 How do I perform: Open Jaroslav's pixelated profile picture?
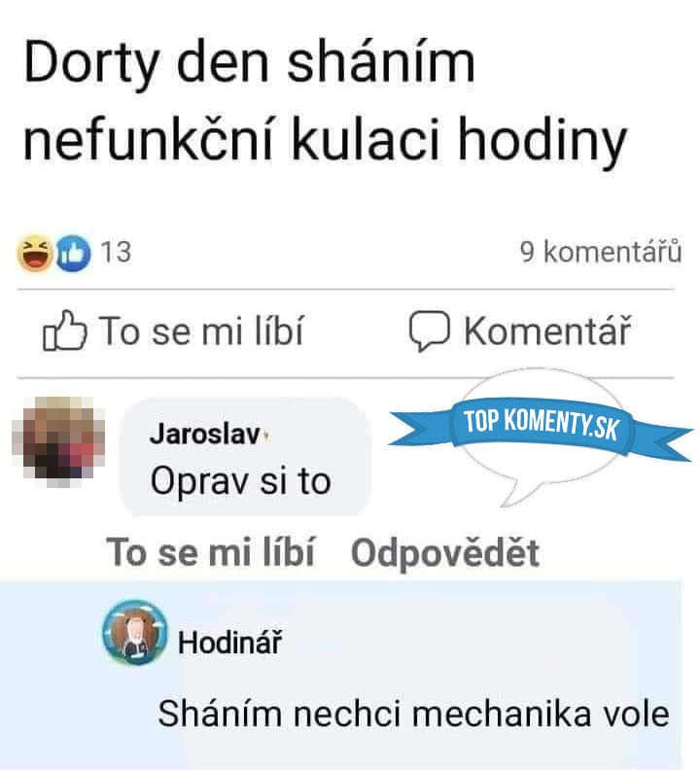[x=58, y=442]
